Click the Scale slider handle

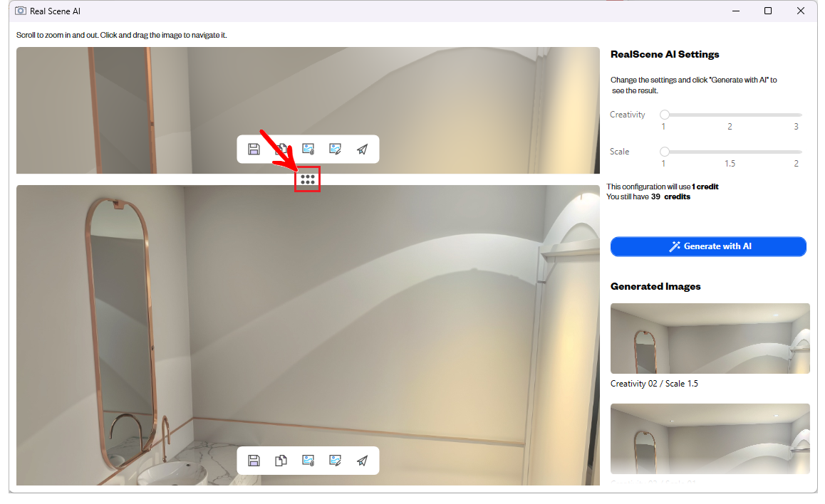pos(665,152)
